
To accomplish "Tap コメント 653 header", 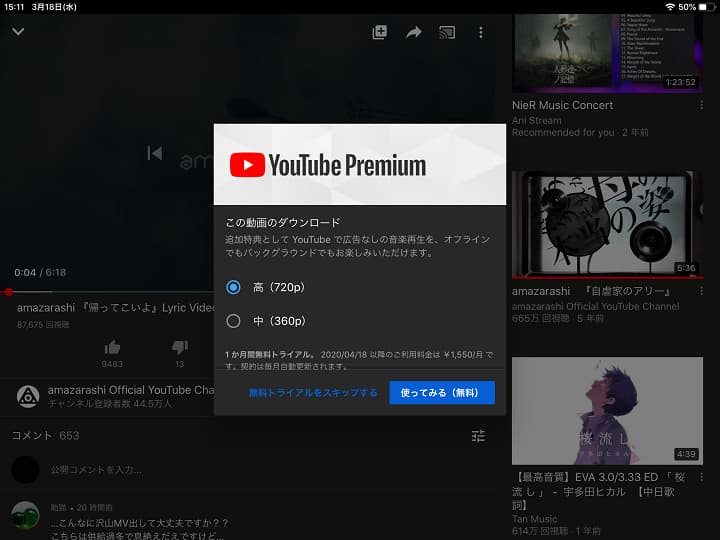I will [45, 435].
